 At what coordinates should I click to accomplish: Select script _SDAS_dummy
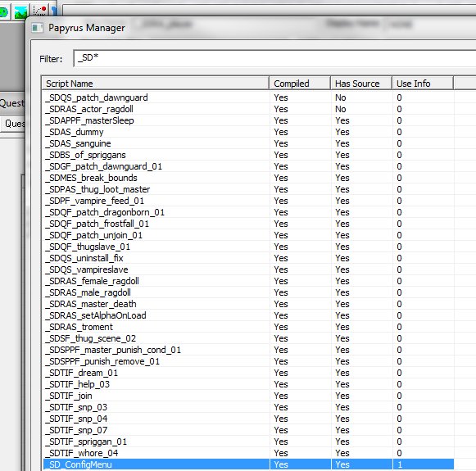coord(75,133)
